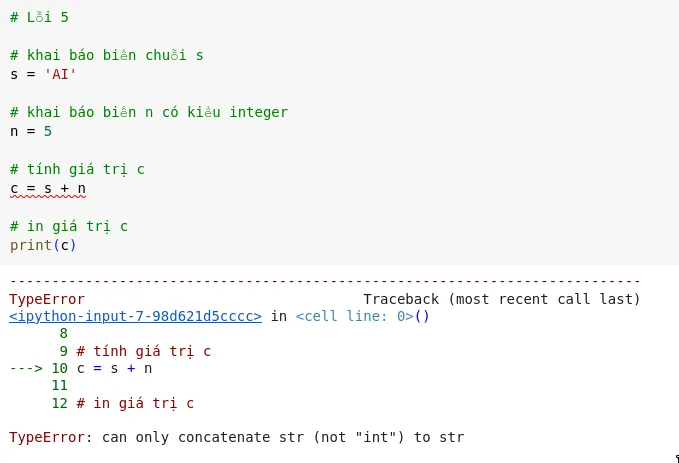The image size is (679, 463).
Task: Click the variable c inside print parentheses
Action: [x=64, y=244]
